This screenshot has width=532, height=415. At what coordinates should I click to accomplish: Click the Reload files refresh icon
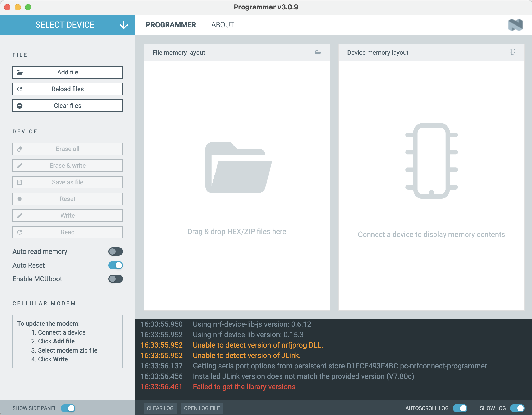(20, 89)
